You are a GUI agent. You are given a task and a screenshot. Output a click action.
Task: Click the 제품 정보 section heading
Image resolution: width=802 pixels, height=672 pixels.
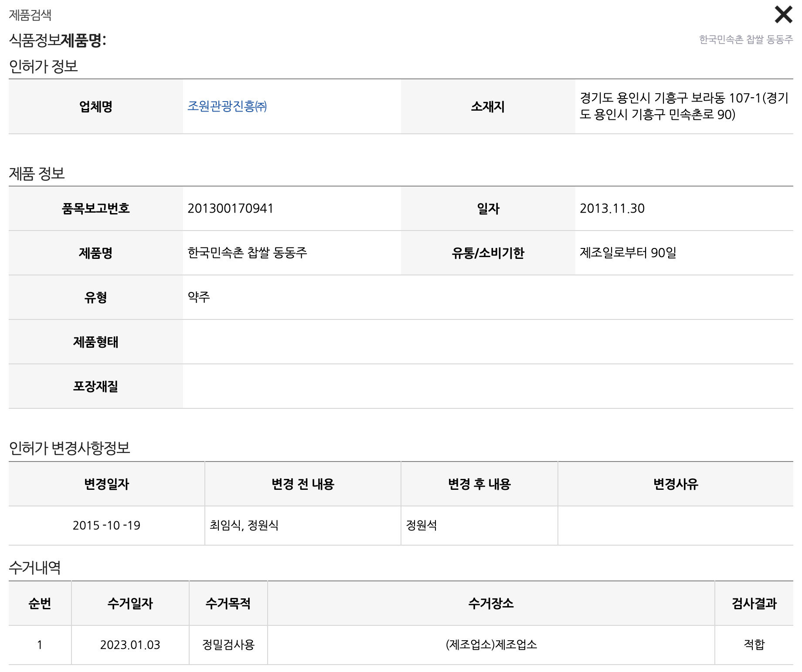point(37,173)
